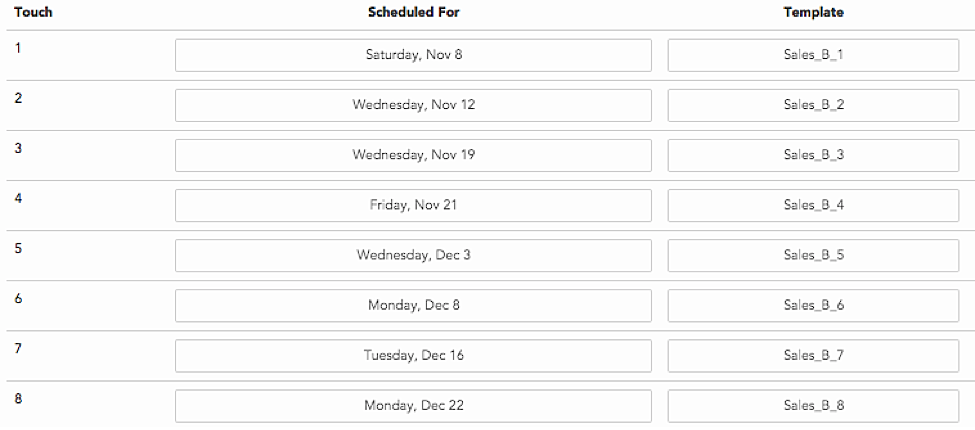Screen dimensions: 975x430
Task: Choose the Sales_B_6 template box
Action: coord(813,306)
